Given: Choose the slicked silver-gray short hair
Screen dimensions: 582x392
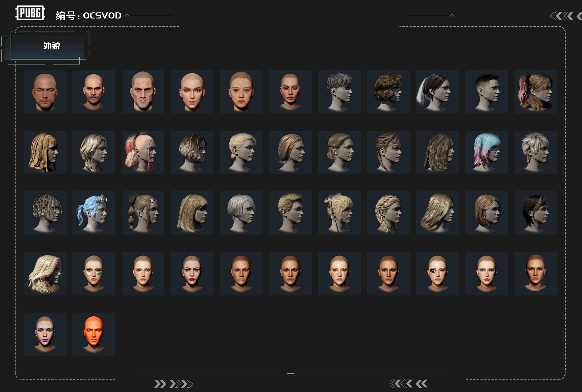Looking at the screenshot, I should [241, 213].
